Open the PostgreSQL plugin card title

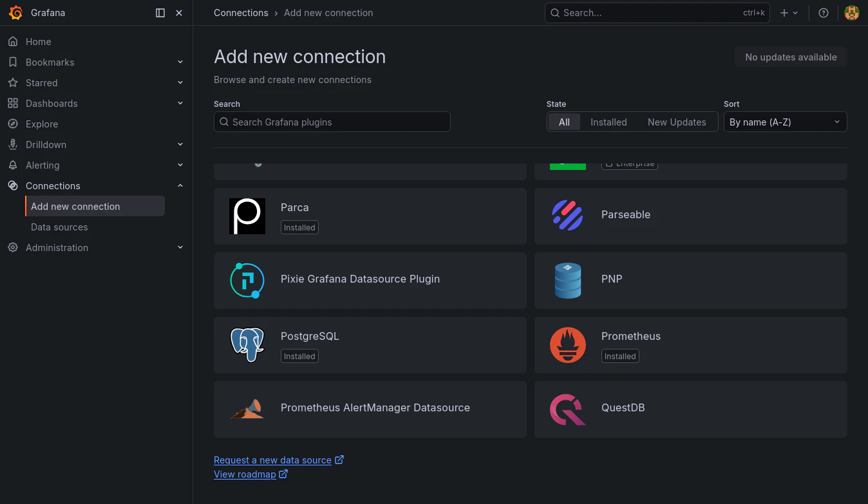click(x=310, y=336)
